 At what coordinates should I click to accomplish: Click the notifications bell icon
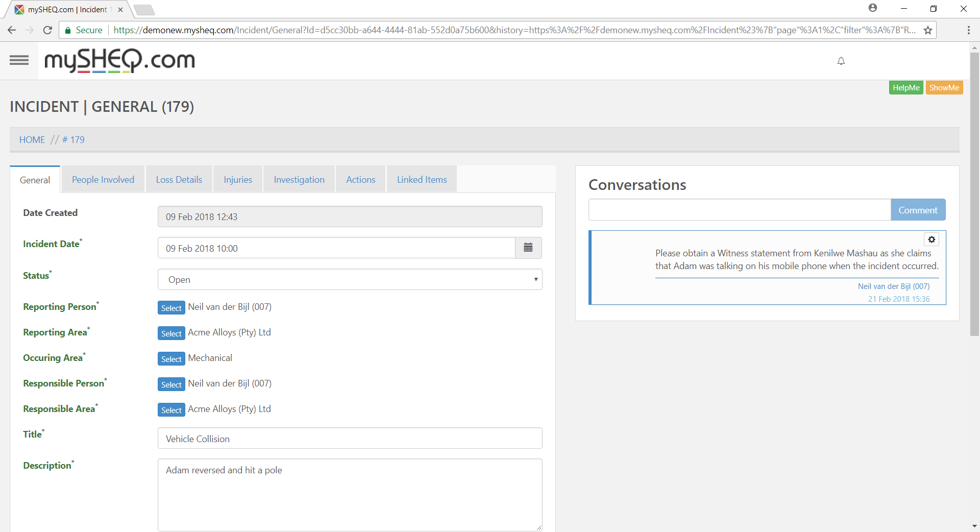(841, 61)
